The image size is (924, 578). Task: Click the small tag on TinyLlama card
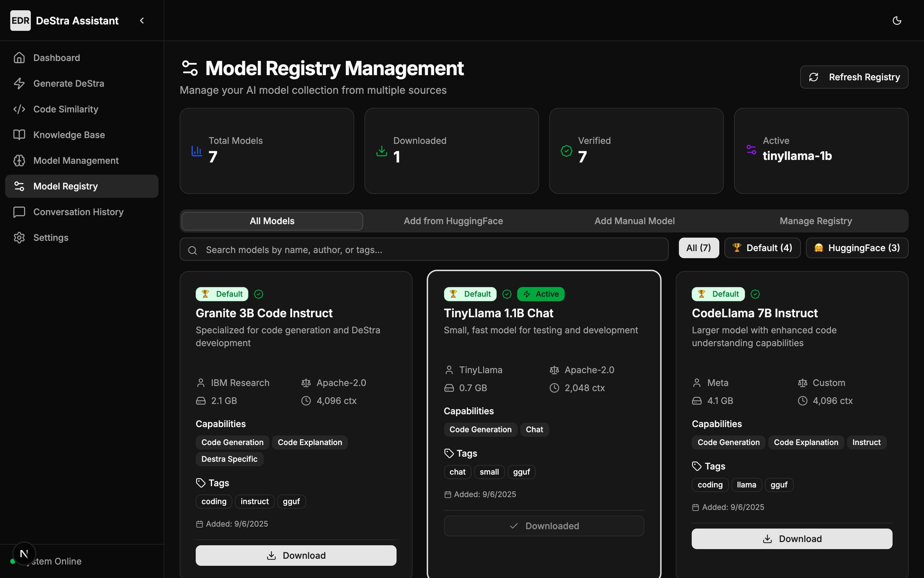(489, 472)
